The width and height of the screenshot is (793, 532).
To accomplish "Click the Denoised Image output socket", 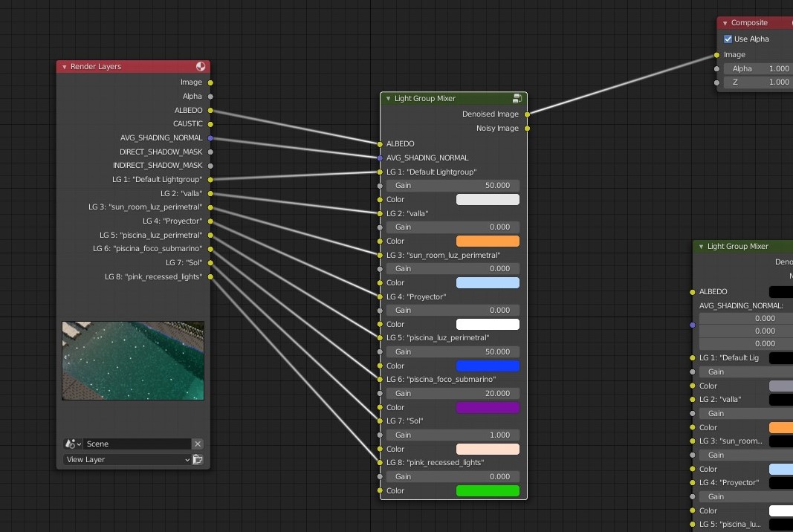I will pos(527,114).
